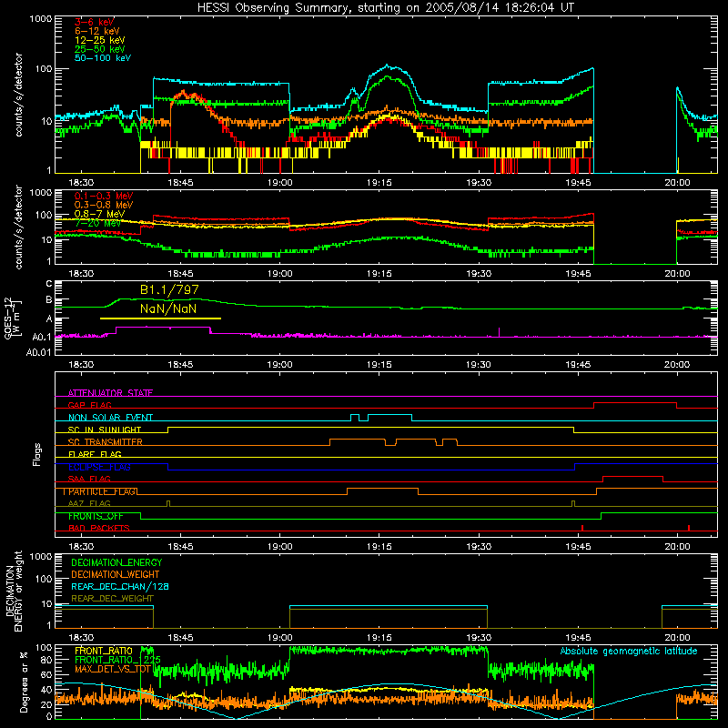The image size is (728, 728).
Task: Select the DECIMATION_ENERGY legend label
Action: pyautogui.click(x=116, y=562)
